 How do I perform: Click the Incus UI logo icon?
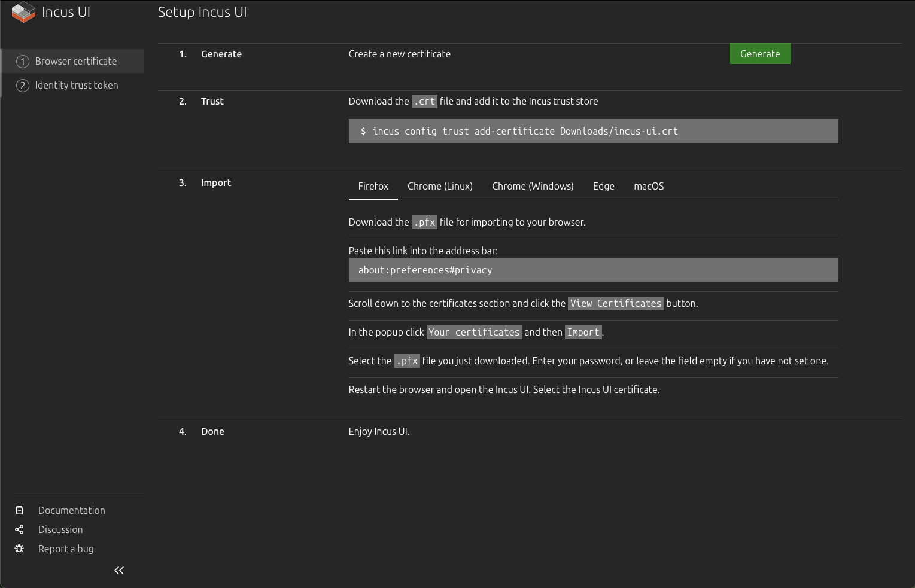click(23, 13)
